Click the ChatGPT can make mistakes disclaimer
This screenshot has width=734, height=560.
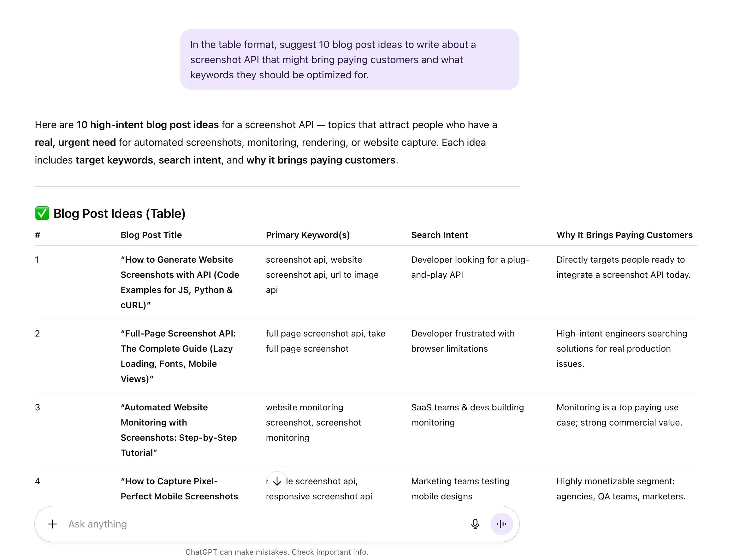277,552
